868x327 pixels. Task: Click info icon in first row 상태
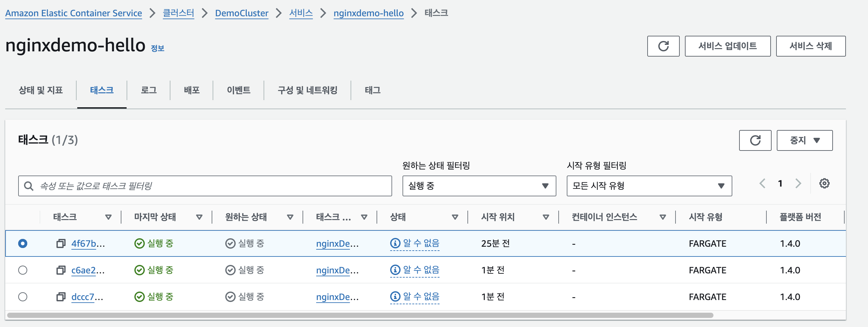[x=395, y=243]
